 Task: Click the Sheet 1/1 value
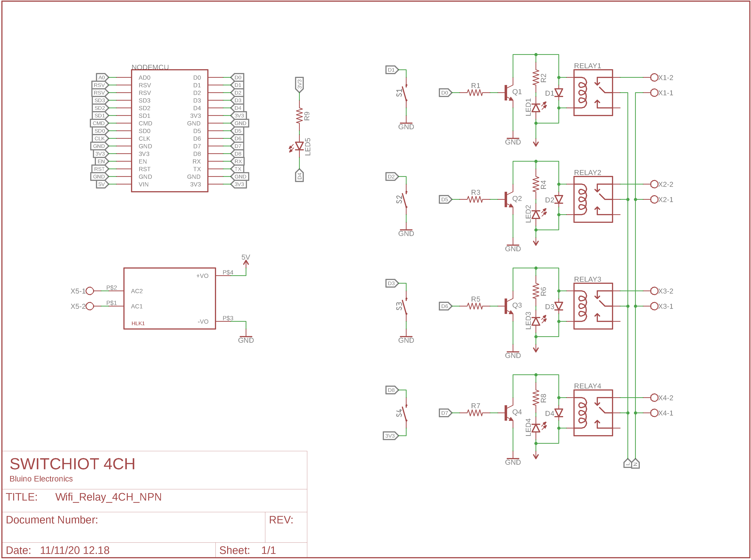click(x=268, y=550)
